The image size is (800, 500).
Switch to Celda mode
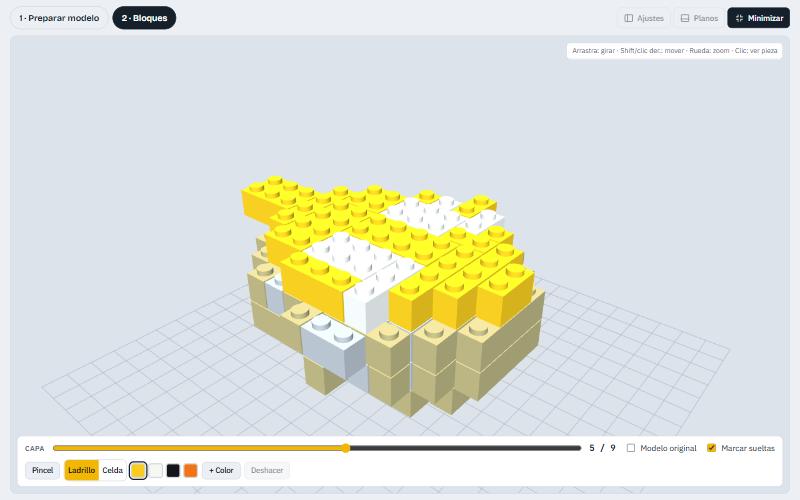(112, 470)
